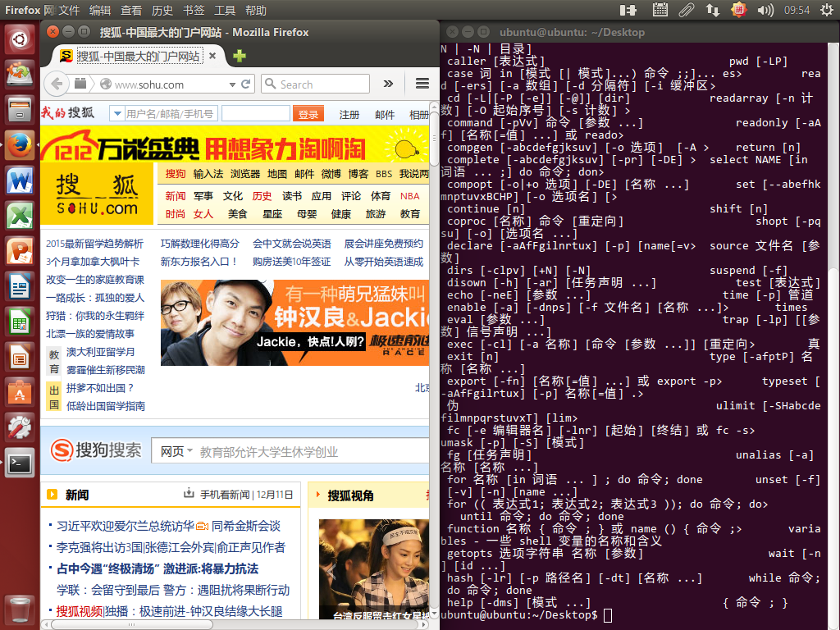
Task: Open LibreOffice Writer document icon in launcher
Action: (20, 286)
